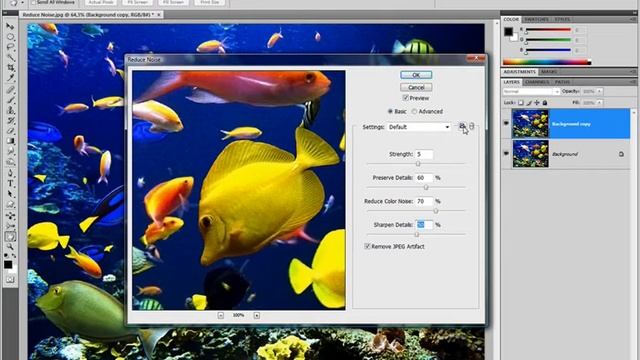Select the Path Selection tool
This screenshot has height=360, width=640.
point(10,194)
